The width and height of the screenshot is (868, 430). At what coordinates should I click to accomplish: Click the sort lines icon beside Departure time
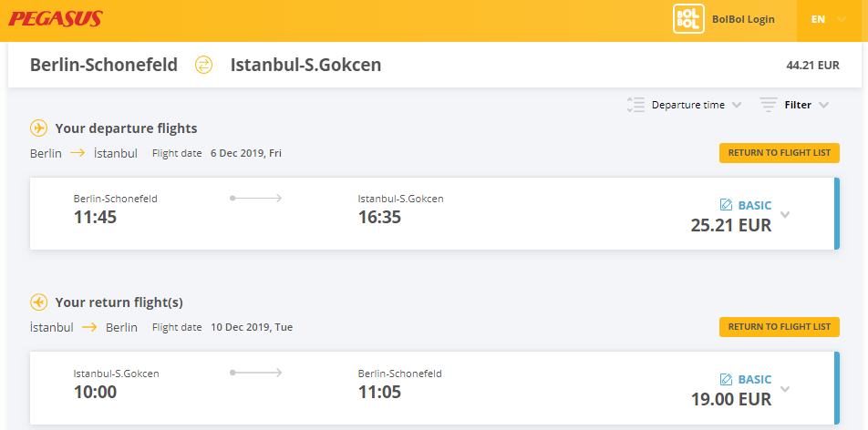click(635, 105)
